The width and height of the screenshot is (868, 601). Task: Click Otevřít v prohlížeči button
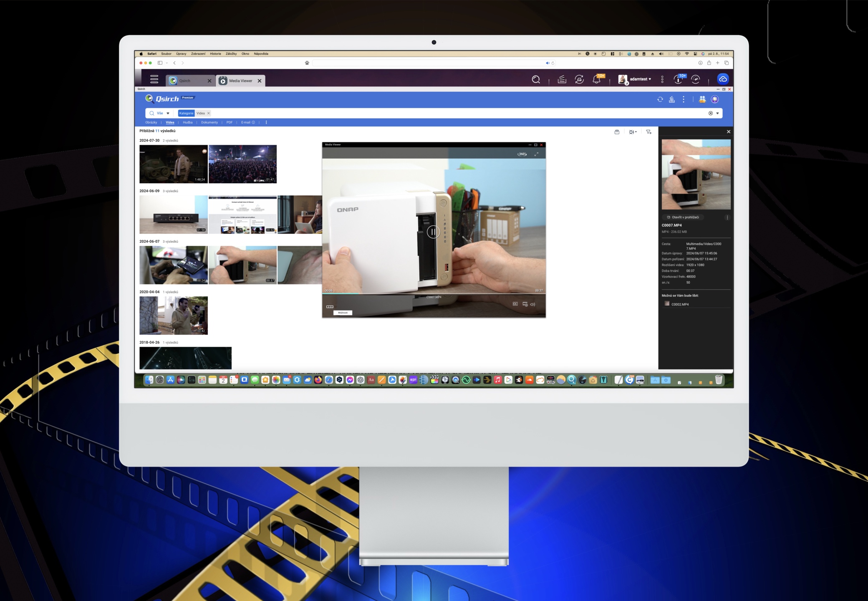683,217
